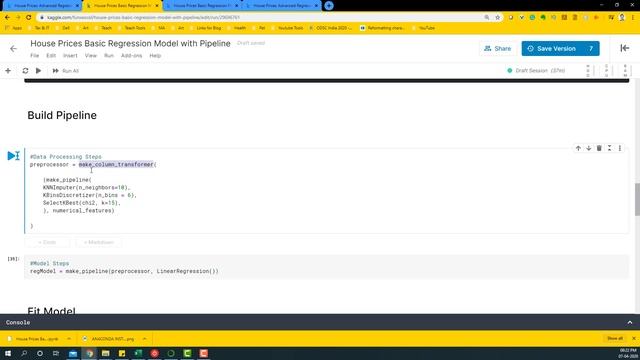This screenshot has width=640, height=360.
Task: Click the regModel code line
Action: [124, 271]
